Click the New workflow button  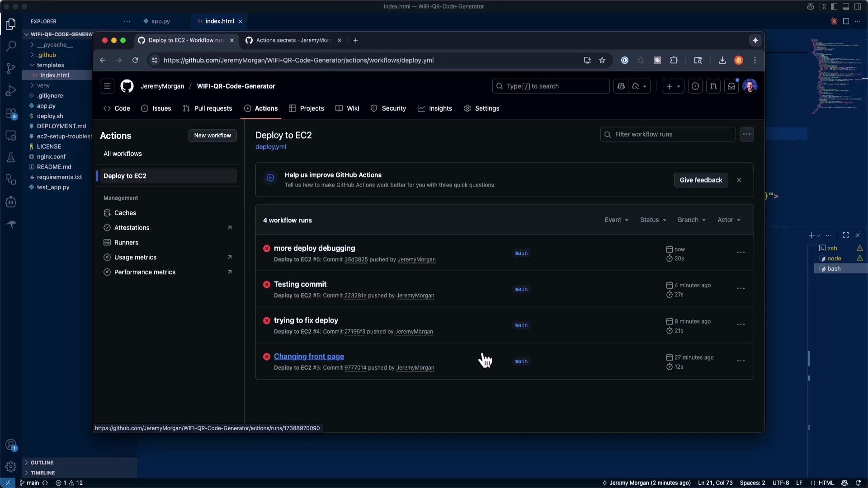(x=212, y=136)
